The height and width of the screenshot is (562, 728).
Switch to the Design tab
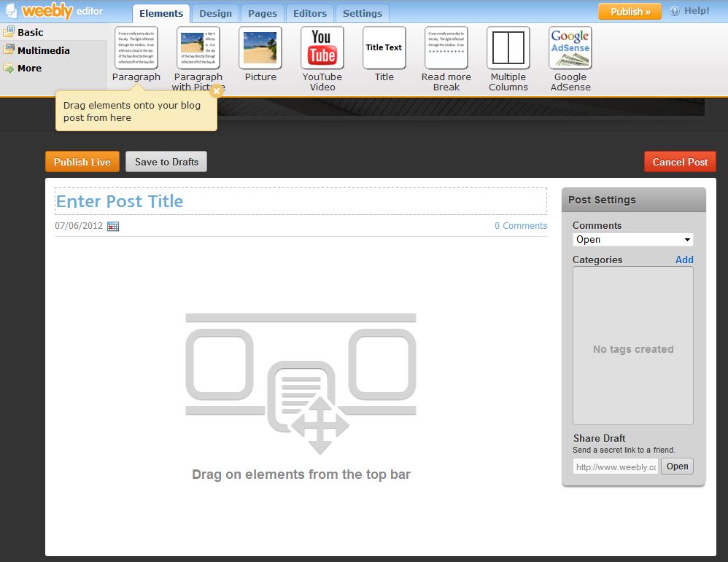215,13
